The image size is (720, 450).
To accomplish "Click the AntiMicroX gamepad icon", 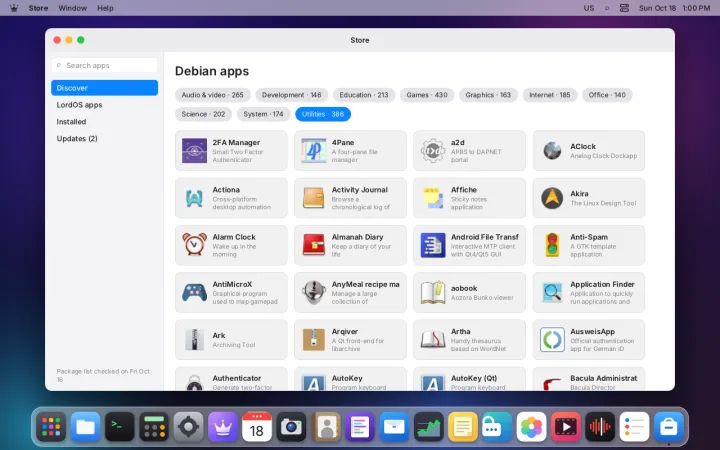I will tap(194, 292).
